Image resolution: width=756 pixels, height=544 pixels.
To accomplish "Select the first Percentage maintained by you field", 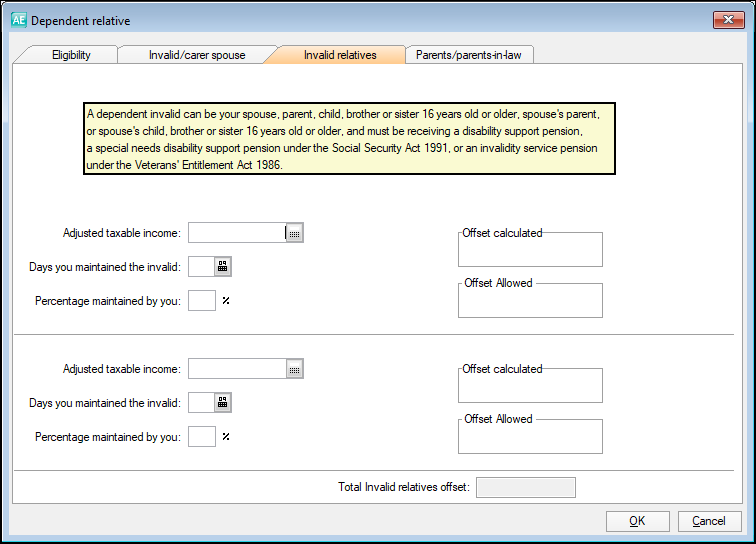I will pyautogui.click(x=202, y=300).
